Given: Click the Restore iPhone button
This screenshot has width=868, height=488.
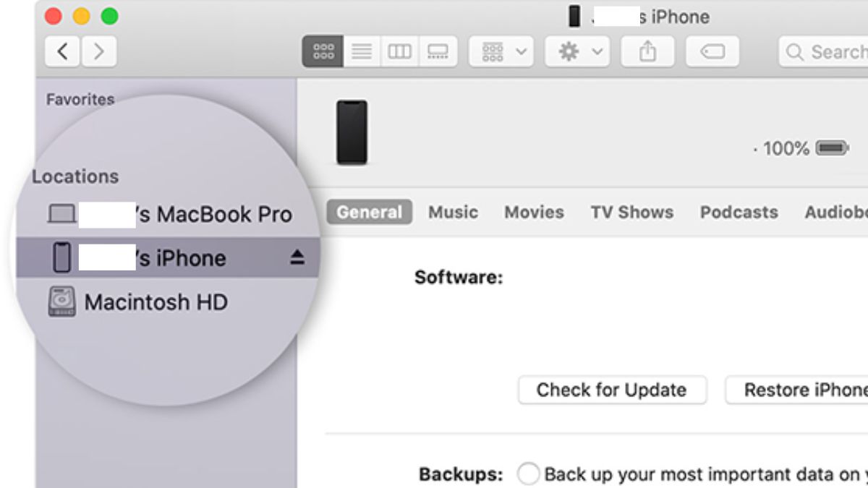Looking at the screenshot, I should pos(796,390).
